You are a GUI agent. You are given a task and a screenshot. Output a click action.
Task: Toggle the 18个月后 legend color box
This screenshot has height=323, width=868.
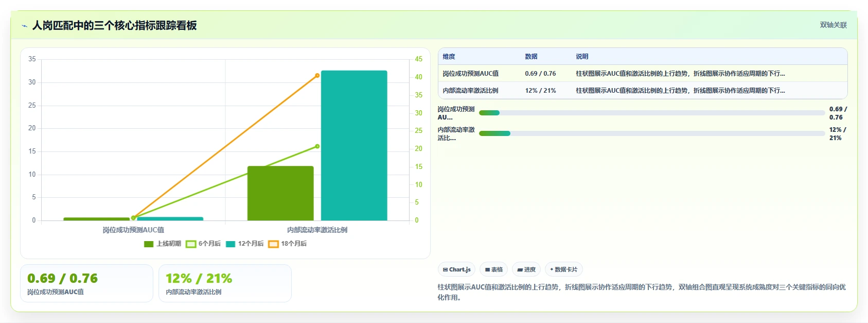(x=273, y=244)
